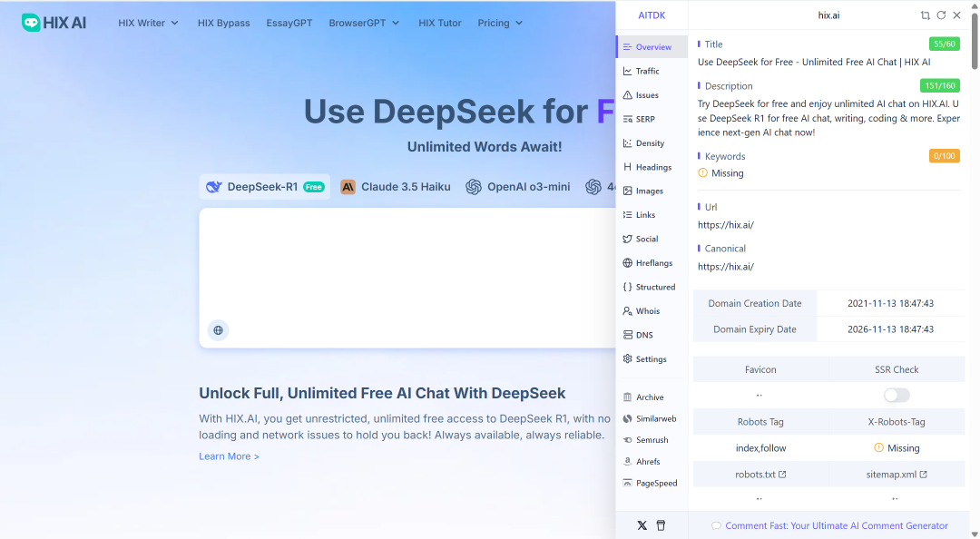Click the Domain Creation Date value 2021-11-13
This screenshot has width=980, height=539.
click(891, 303)
